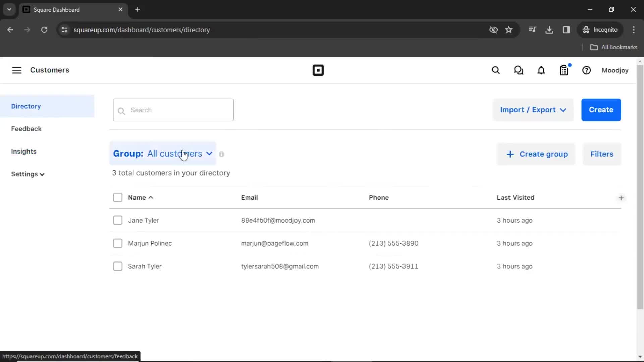
Task: Open the Filters button
Action: [x=602, y=154]
